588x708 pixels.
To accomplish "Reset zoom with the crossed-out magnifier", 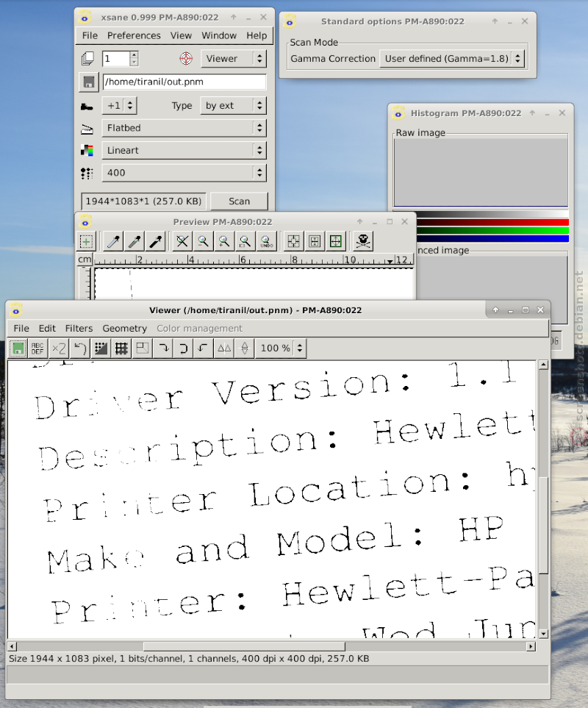I will (x=182, y=242).
